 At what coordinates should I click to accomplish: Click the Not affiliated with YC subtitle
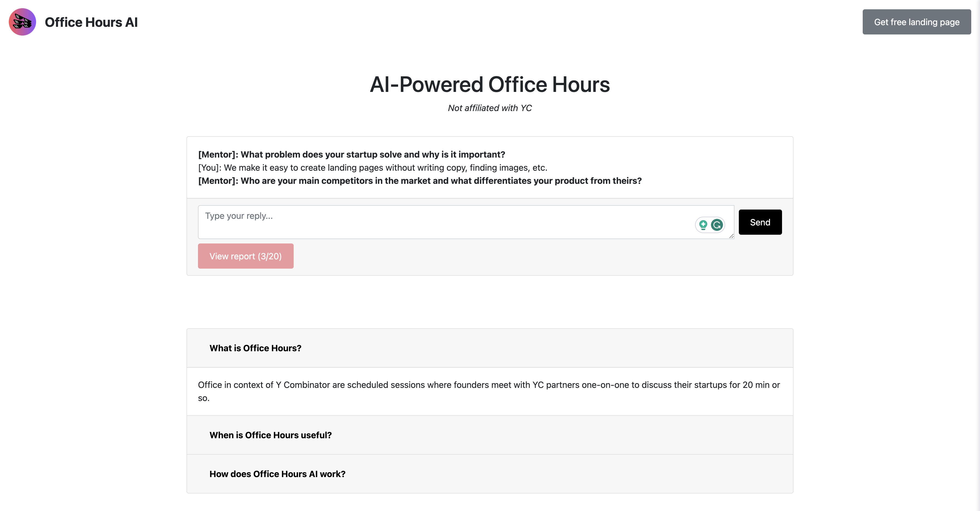coord(490,108)
